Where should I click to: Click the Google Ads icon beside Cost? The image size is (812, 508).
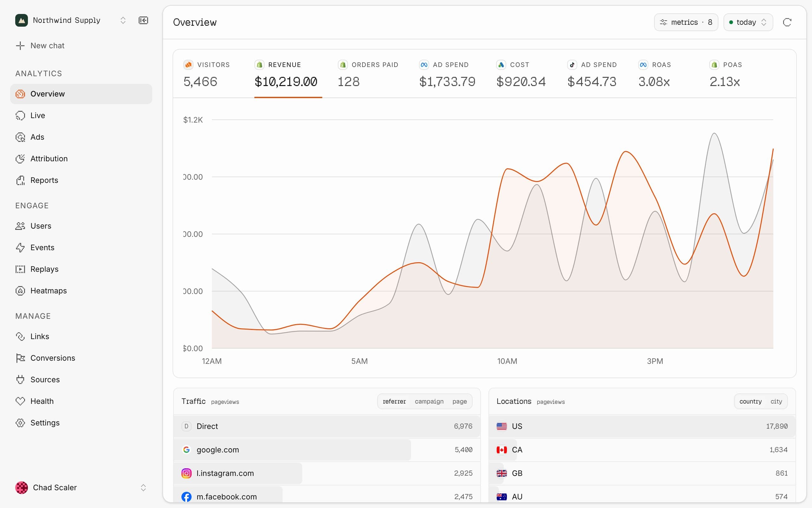pos(501,65)
